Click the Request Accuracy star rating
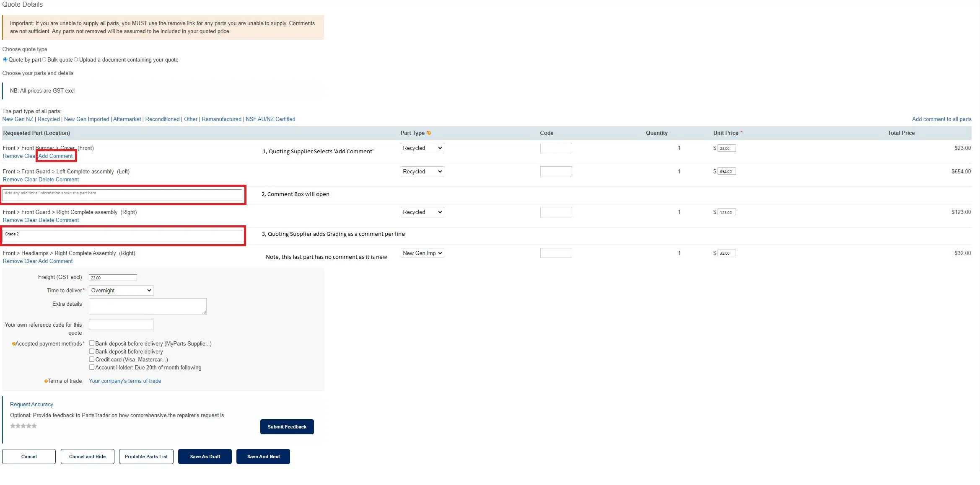Screen dimensions: 980x485 pos(23,426)
